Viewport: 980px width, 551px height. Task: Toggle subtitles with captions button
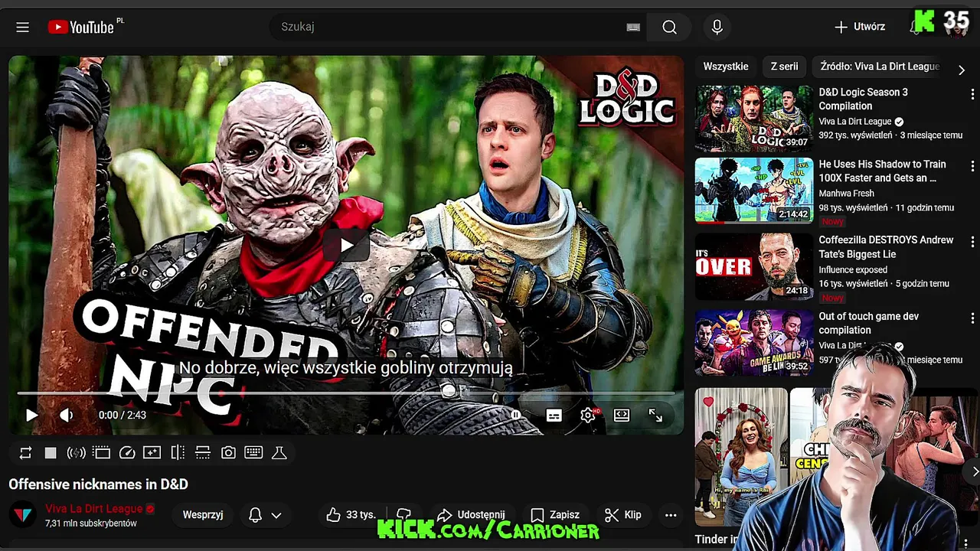click(x=554, y=415)
